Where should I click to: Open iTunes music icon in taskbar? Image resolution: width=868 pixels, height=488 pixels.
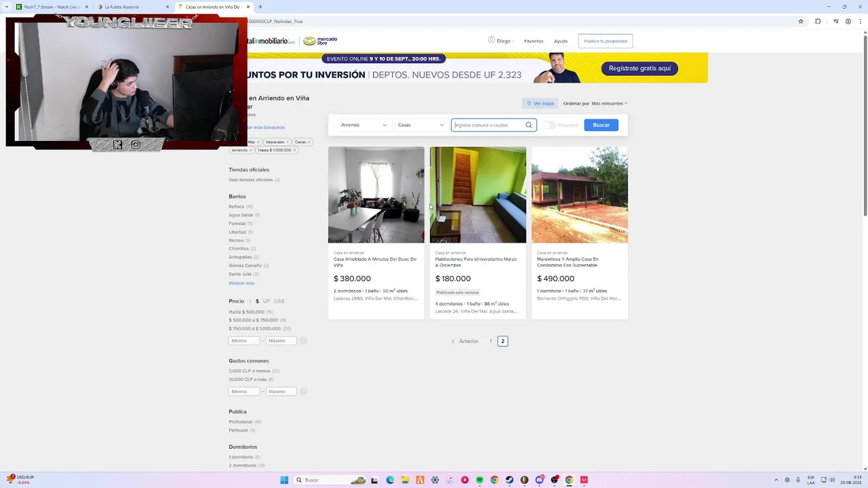pos(450,480)
